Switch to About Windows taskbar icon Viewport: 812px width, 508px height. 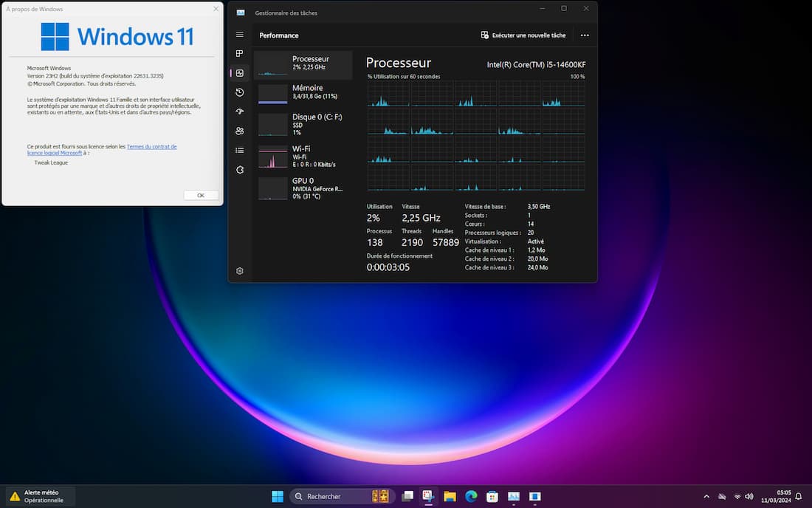click(x=535, y=497)
